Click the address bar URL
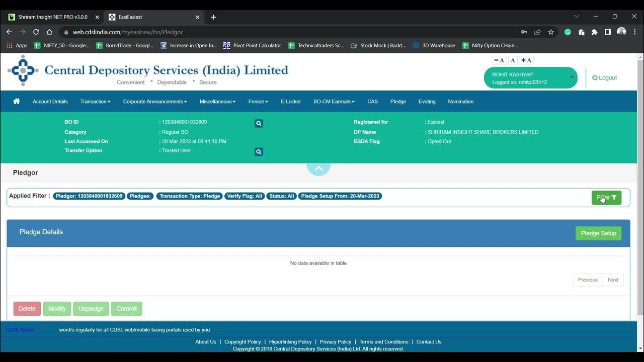This screenshot has height=362, width=644. [128, 32]
